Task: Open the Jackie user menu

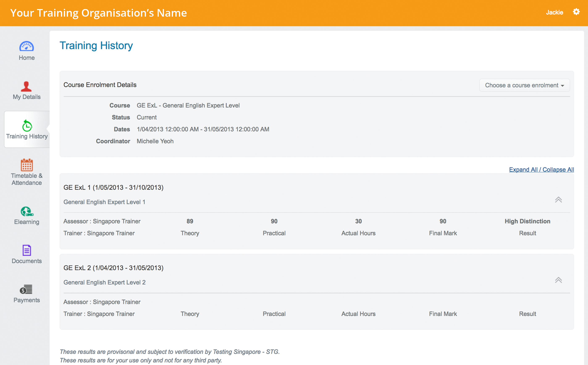Action: (555, 12)
